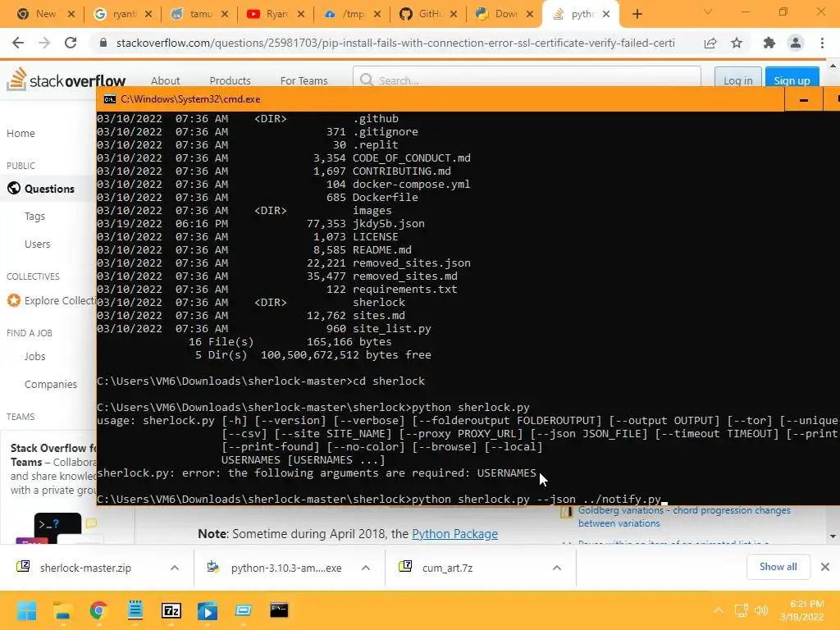Click the command prompt taskbar icon
This screenshot has width=840, height=630.
279,609
